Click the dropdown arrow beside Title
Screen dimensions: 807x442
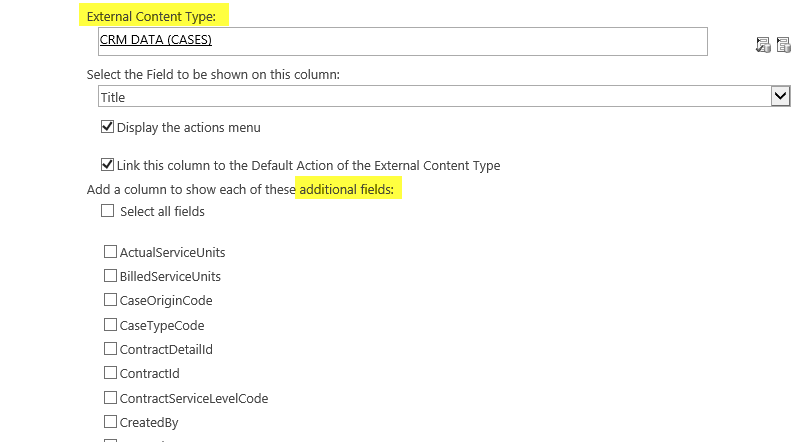[x=780, y=96]
